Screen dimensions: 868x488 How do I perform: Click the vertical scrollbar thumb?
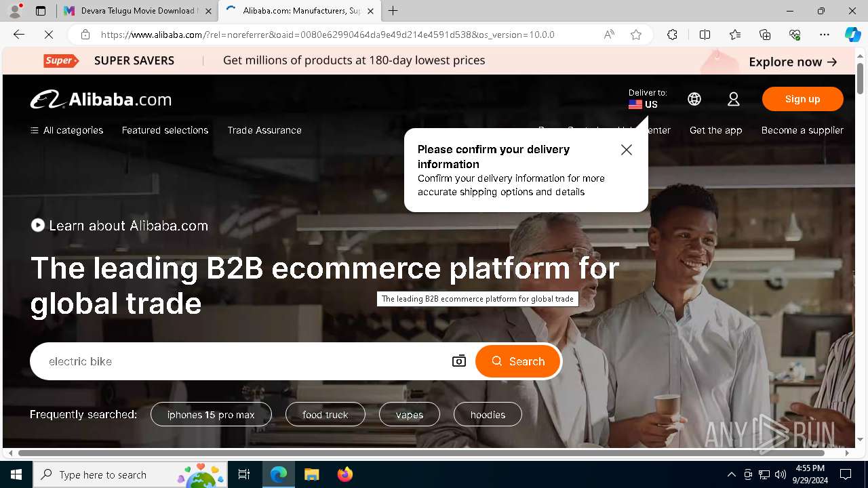(x=860, y=79)
